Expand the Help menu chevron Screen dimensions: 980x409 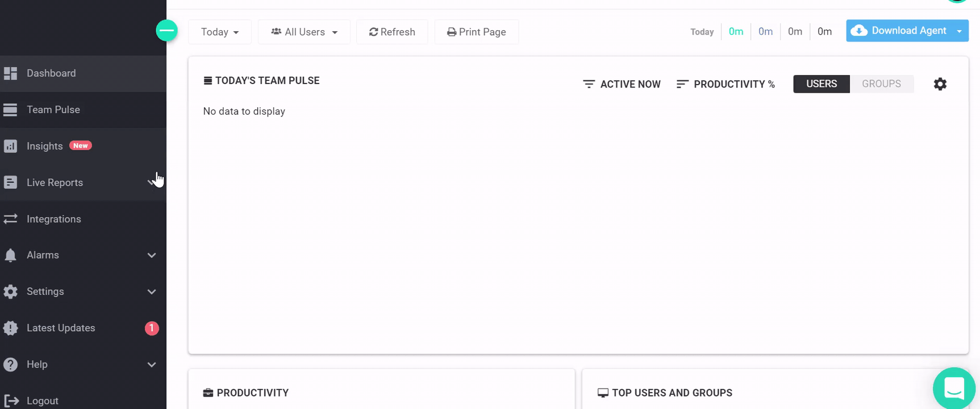[x=152, y=364]
